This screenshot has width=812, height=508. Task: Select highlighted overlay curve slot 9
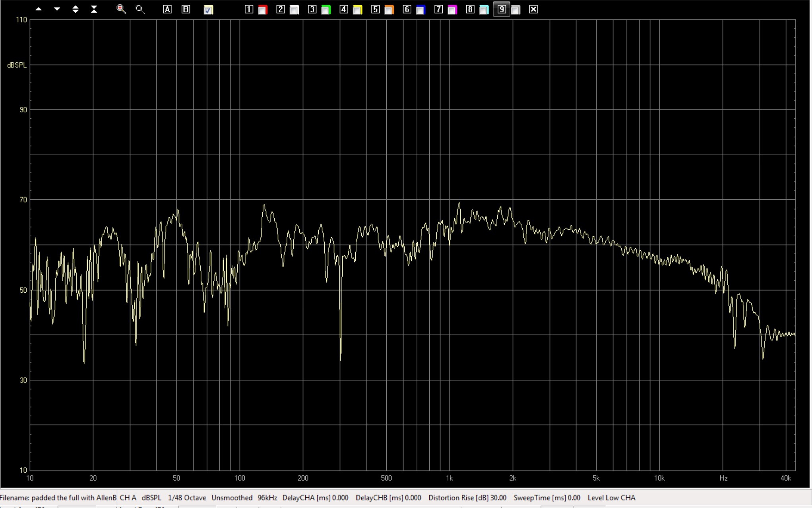click(x=502, y=9)
